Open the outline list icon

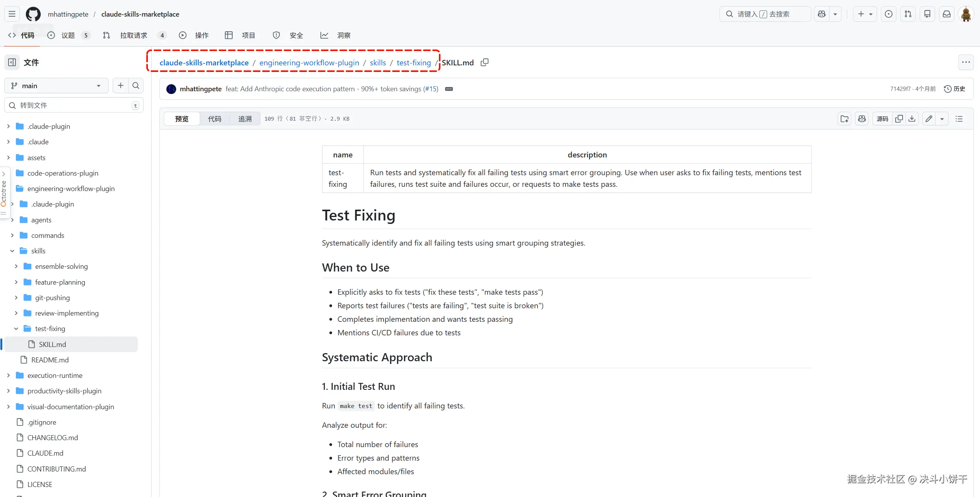tap(959, 119)
